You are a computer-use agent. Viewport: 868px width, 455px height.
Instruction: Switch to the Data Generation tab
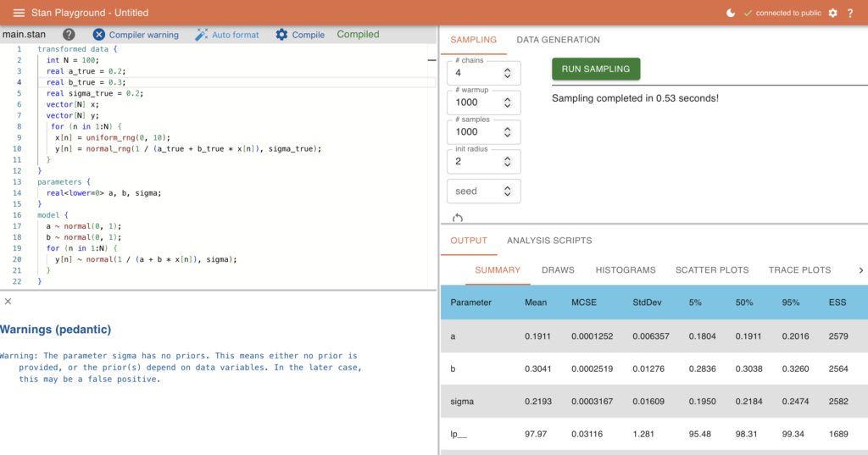pyautogui.click(x=558, y=40)
